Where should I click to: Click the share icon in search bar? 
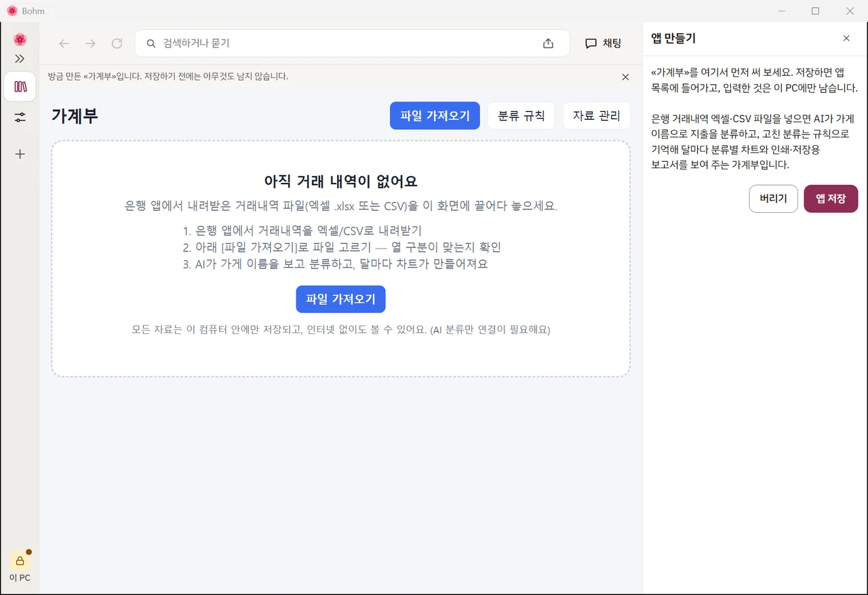pos(548,43)
